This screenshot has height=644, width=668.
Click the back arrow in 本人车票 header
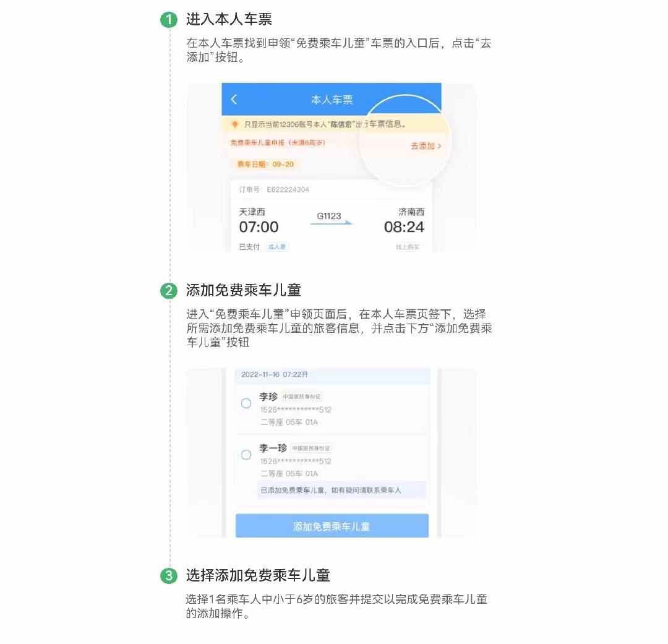(x=233, y=100)
